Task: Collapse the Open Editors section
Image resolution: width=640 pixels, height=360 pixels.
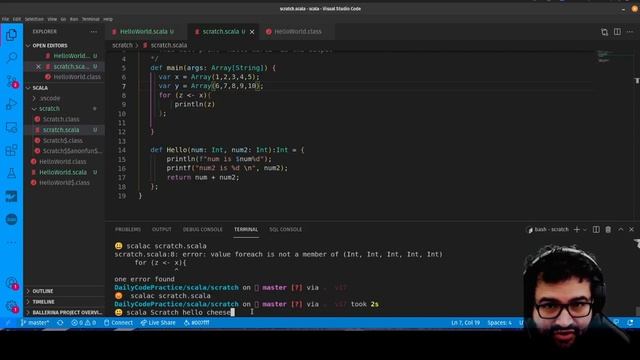Action: (x=50, y=46)
